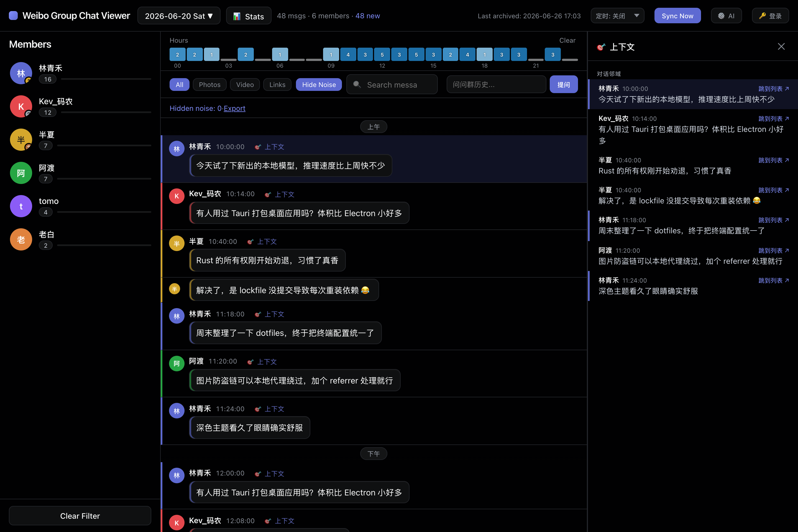Close the 上下文 context panel
Screen dimensions: 798x532
pos(781,47)
